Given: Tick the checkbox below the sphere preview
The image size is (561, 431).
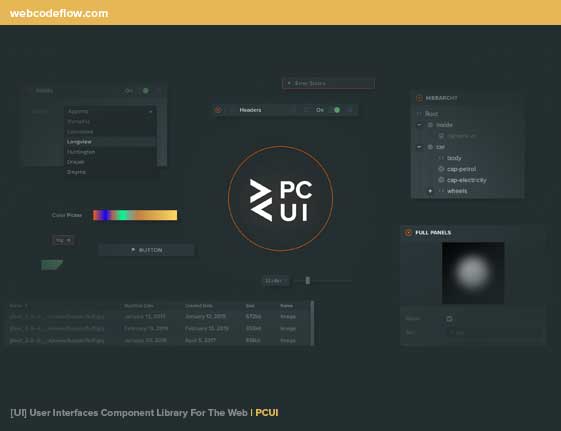Looking at the screenshot, I should 449,318.
